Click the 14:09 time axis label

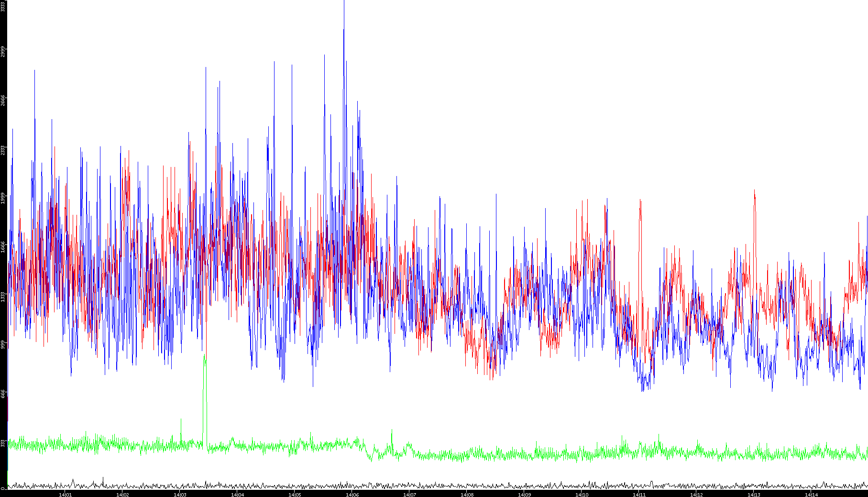tap(524, 495)
